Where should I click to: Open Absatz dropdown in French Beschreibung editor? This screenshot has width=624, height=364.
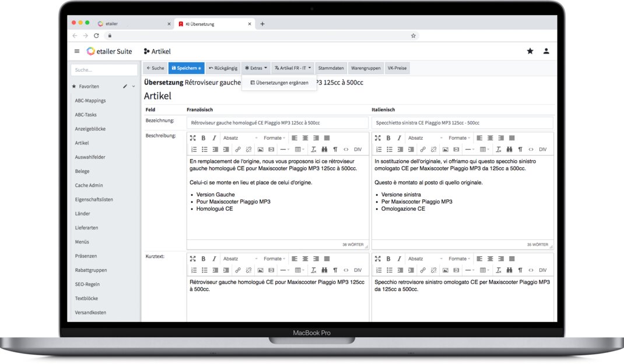pyautogui.click(x=239, y=138)
